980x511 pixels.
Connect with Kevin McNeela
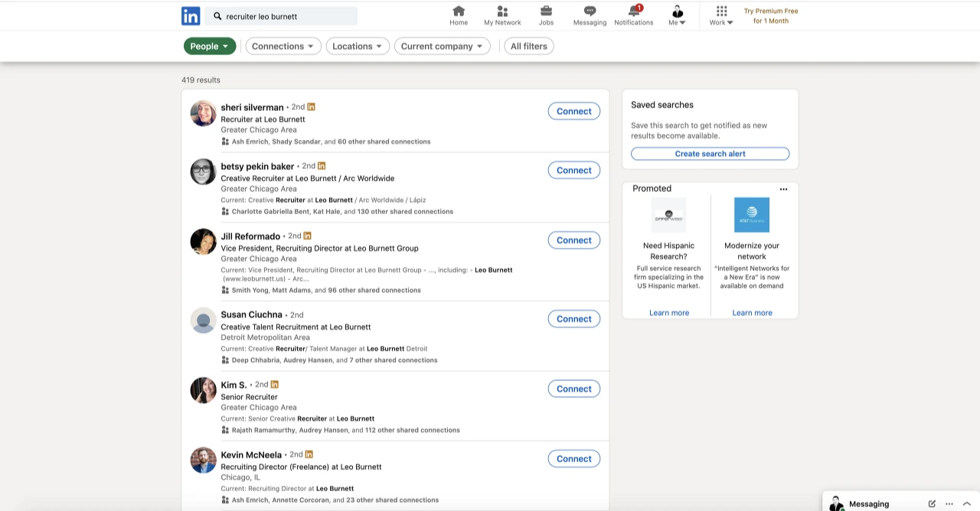coord(574,459)
